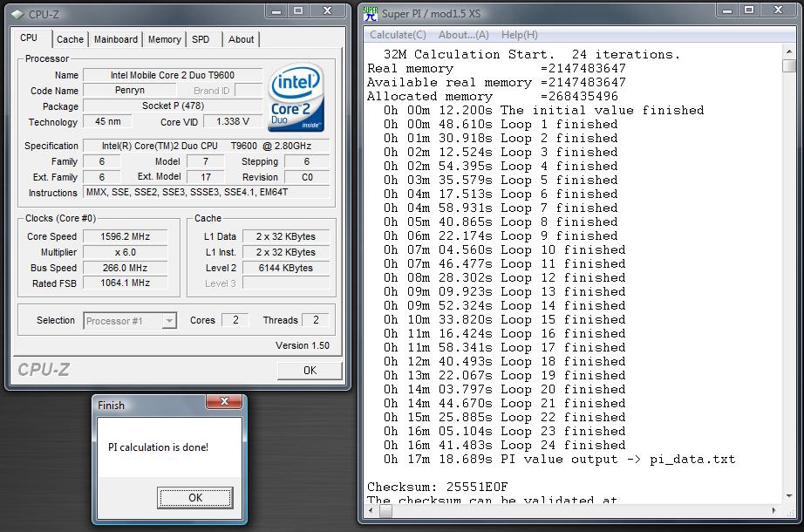Image resolution: width=804 pixels, height=532 pixels.
Task: Click the '32M Calculation Start' line
Action: (x=532, y=54)
